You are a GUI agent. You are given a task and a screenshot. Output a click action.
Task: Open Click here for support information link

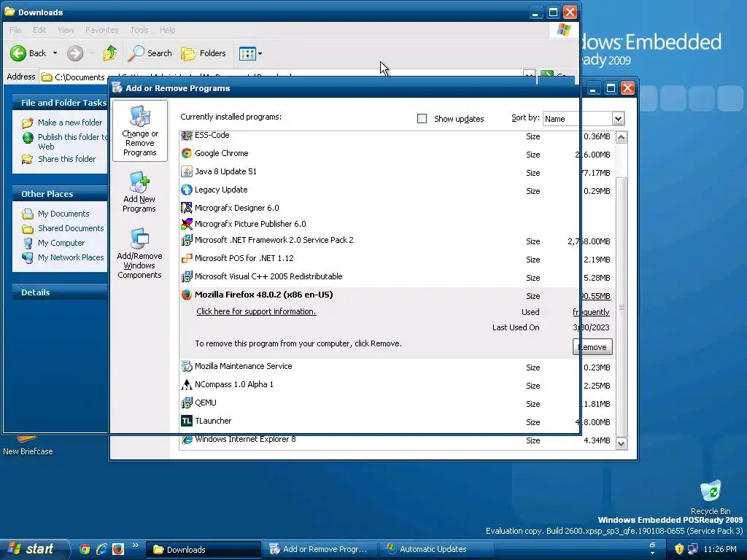pos(256,311)
